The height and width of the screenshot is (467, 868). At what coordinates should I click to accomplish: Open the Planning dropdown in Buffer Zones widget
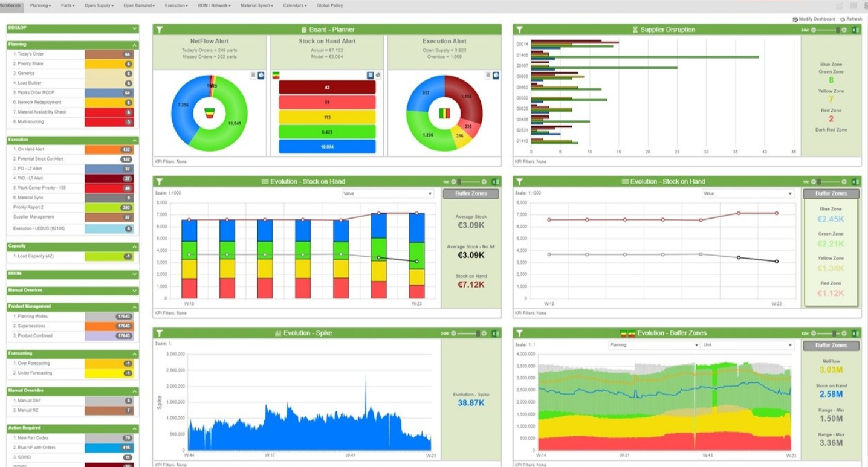653,346
